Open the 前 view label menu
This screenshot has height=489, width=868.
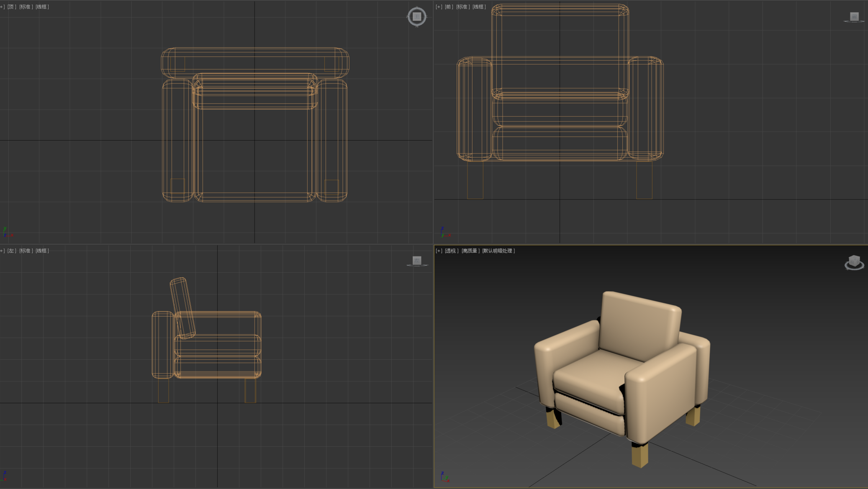pyautogui.click(x=449, y=7)
